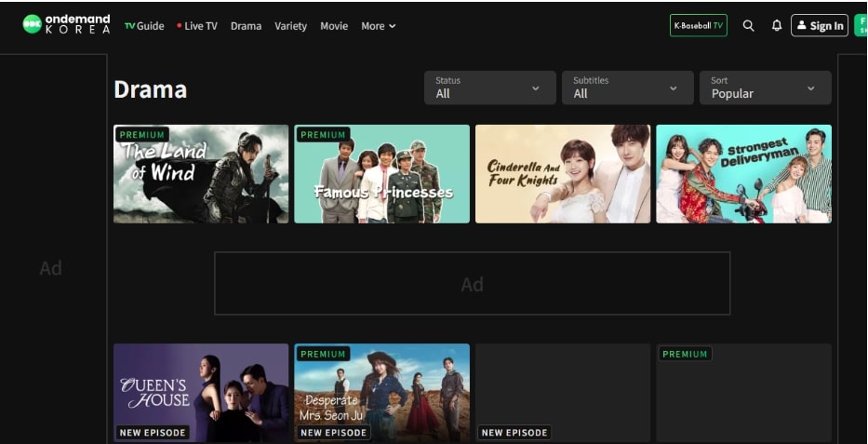Click the green TV icon by Guide
Image resolution: width=868 pixels, height=444 pixels.
[x=130, y=26]
